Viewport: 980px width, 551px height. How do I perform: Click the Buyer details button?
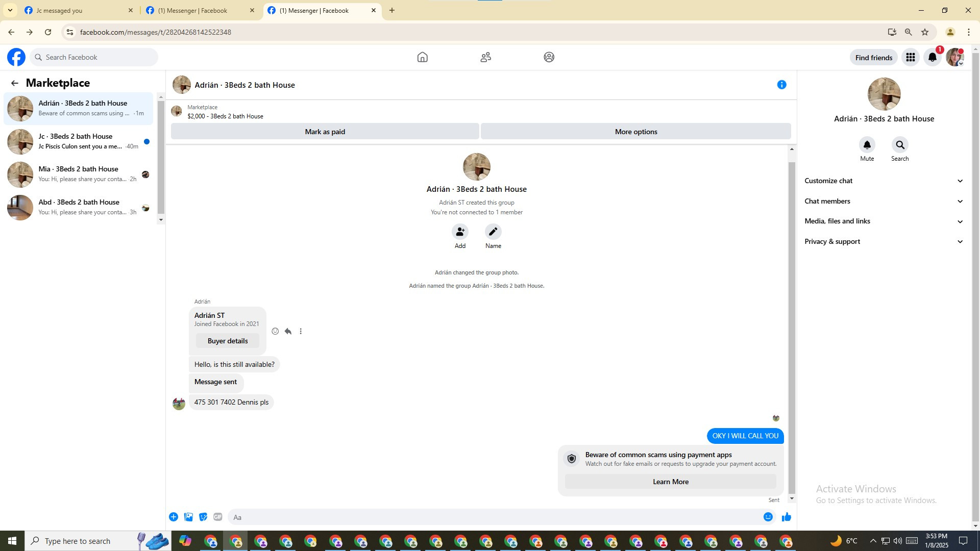point(227,341)
